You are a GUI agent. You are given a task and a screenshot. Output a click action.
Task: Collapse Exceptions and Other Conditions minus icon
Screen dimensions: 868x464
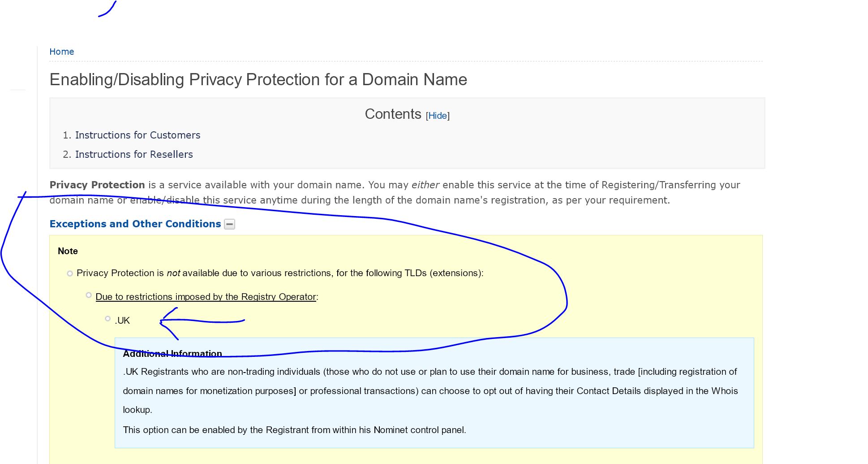pos(229,224)
